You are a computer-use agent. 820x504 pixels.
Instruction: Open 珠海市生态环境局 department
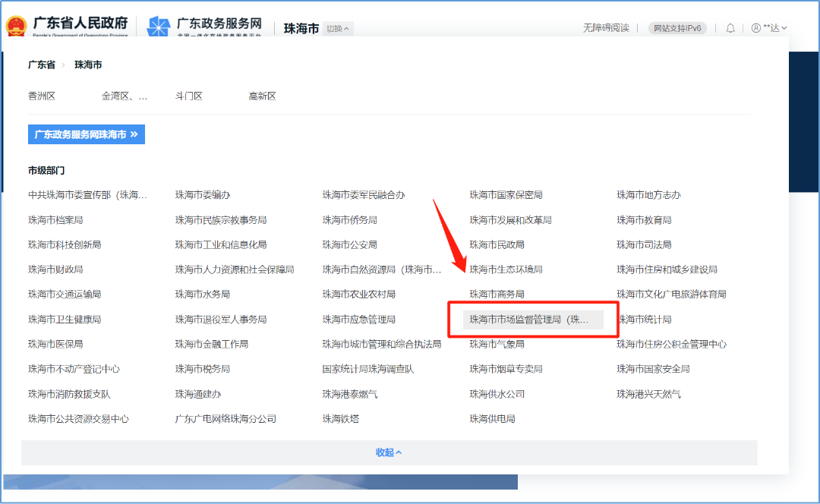[x=506, y=269]
